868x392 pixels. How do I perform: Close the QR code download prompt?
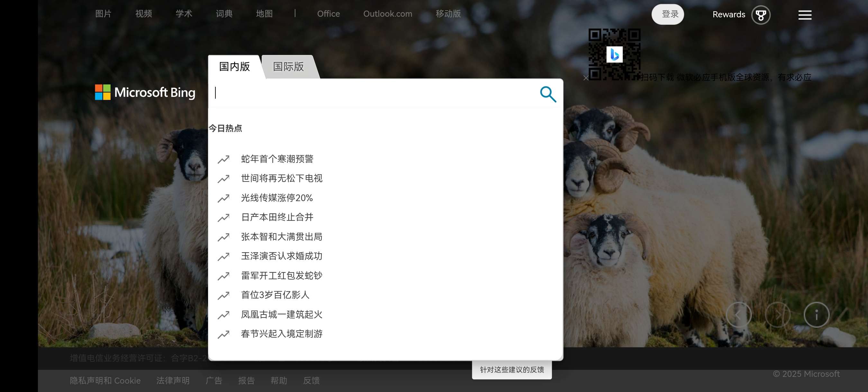(x=586, y=78)
